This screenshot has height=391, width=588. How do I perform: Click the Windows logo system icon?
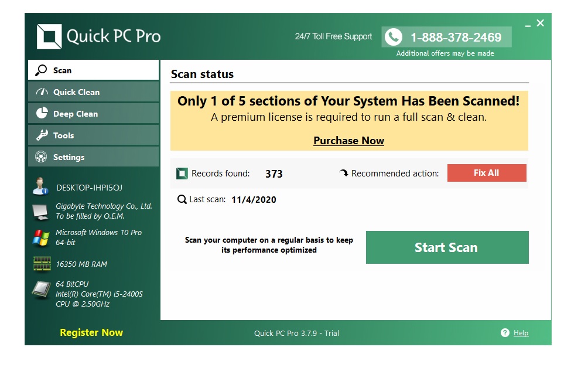[40, 237]
